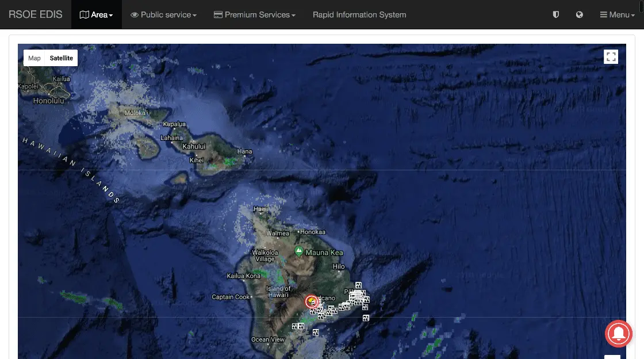This screenshot has width=644, height=359.
Task: Click the Kahului label on map
Action: pos(194,146)
